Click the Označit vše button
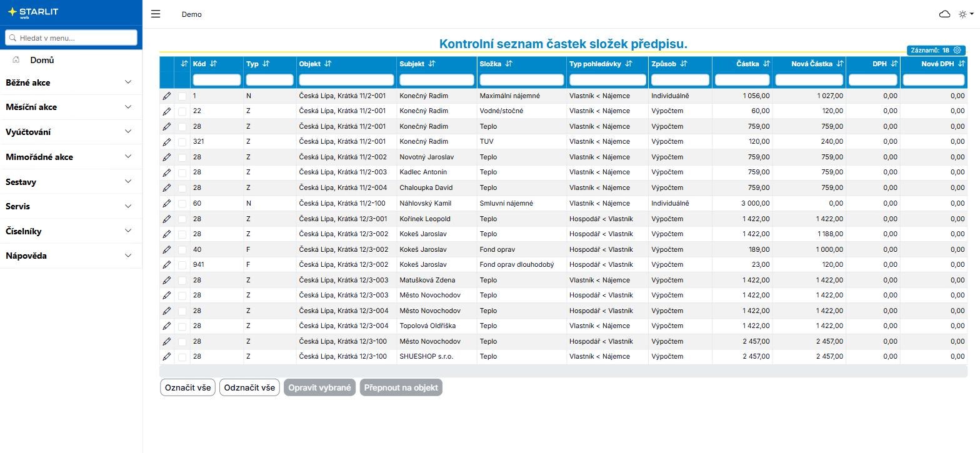 pos(187,387)
